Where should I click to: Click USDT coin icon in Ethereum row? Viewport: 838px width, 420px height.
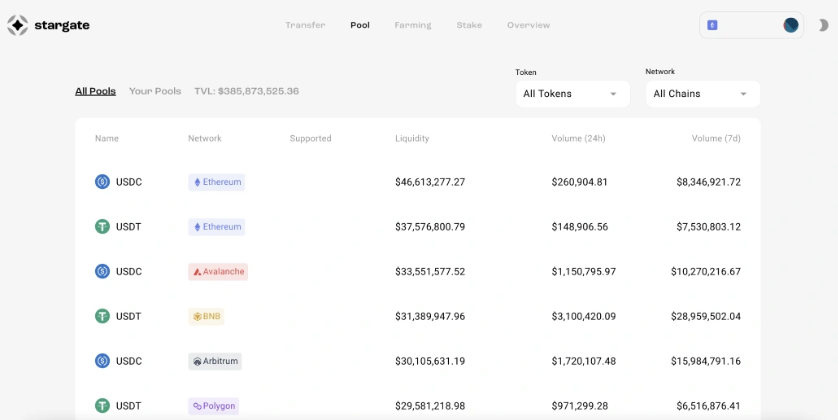coord(102,227)
